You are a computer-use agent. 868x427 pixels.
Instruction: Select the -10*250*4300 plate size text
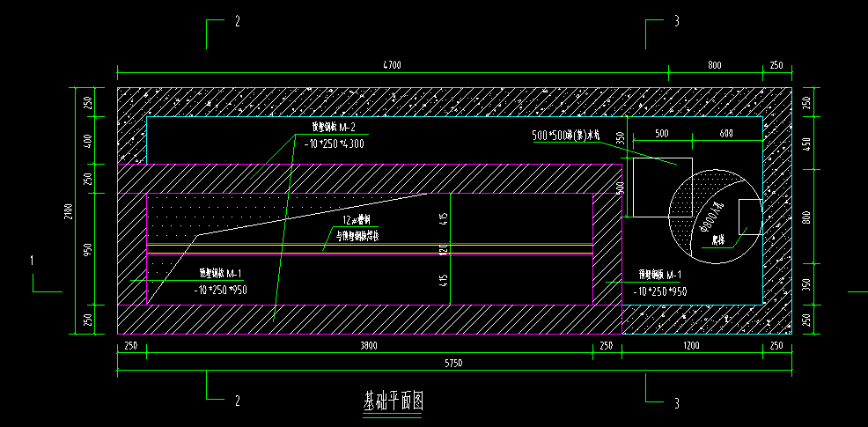tap(335, 144)
